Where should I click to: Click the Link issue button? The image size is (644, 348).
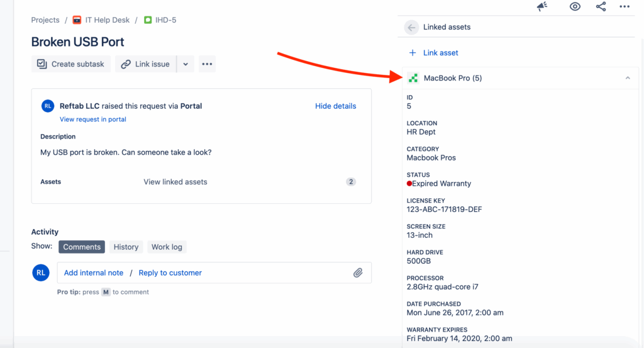(146, 64)
